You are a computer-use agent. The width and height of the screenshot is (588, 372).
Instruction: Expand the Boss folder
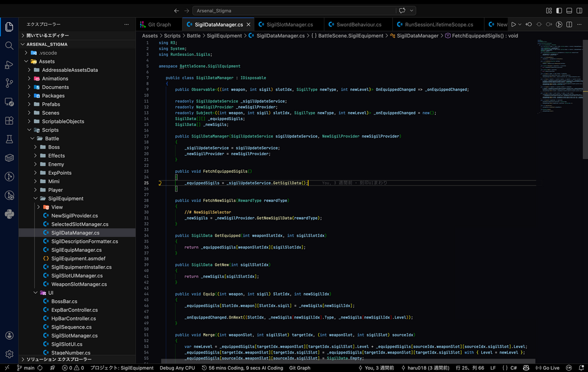[53, 147]
